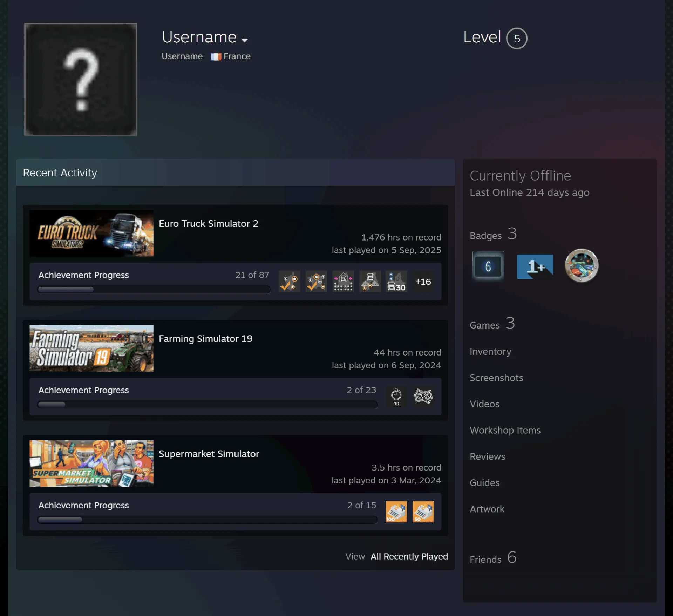This screenshot has width=673, height=616.
Task: Click the Supermarket Simulator title link
Action: tap(209, 454)
